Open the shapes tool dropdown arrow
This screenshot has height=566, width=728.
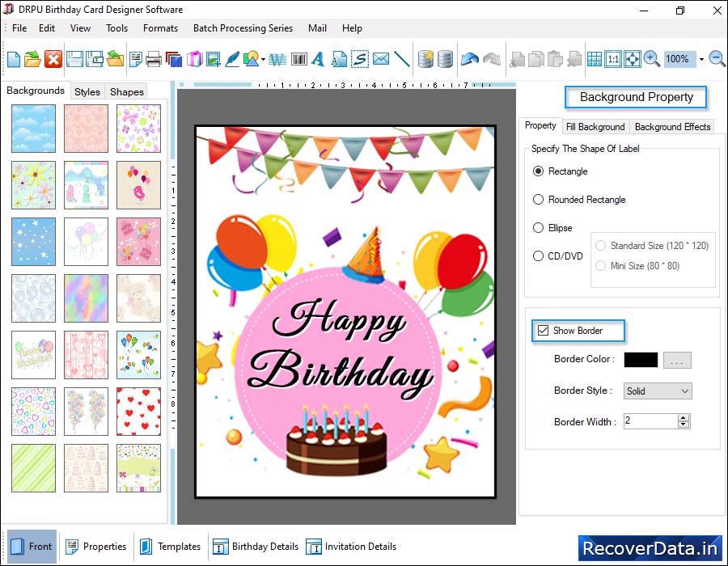point(264,60)
